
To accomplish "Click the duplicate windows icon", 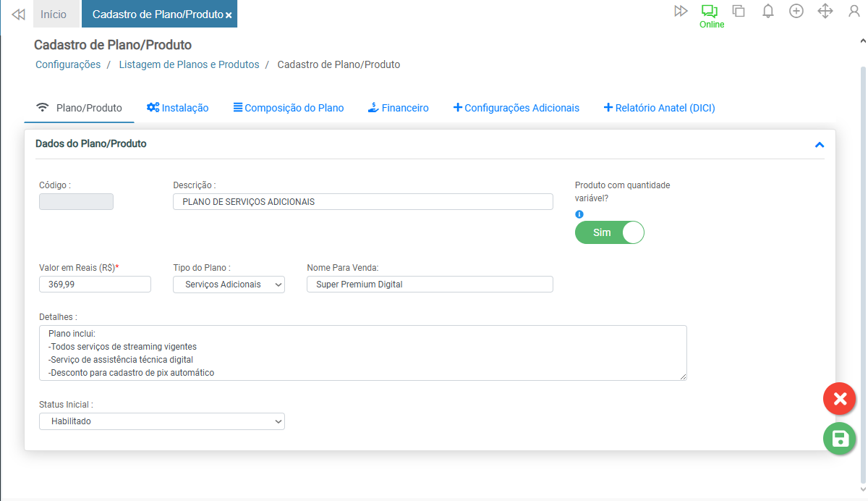I will 739,11.
